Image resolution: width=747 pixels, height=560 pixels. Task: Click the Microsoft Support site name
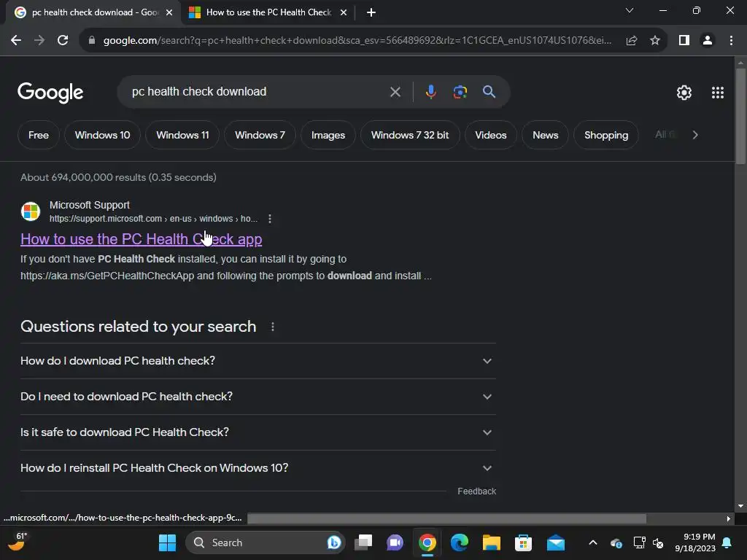[90, 205]
